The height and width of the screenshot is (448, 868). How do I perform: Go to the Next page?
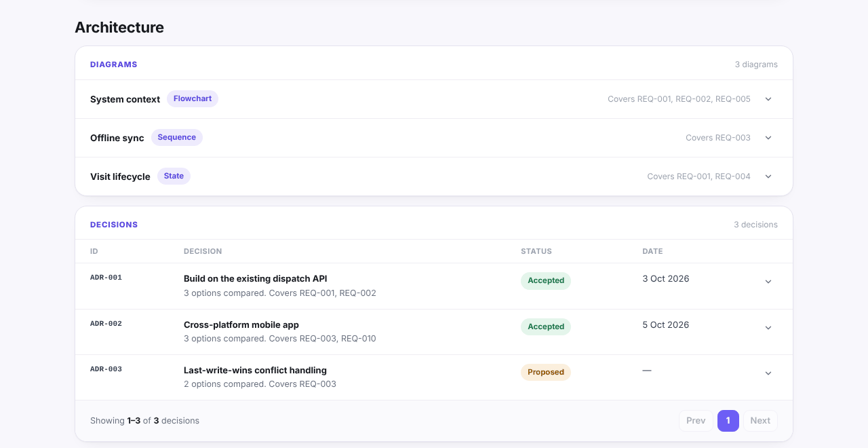pyautogui.click(x=760, y=421)
